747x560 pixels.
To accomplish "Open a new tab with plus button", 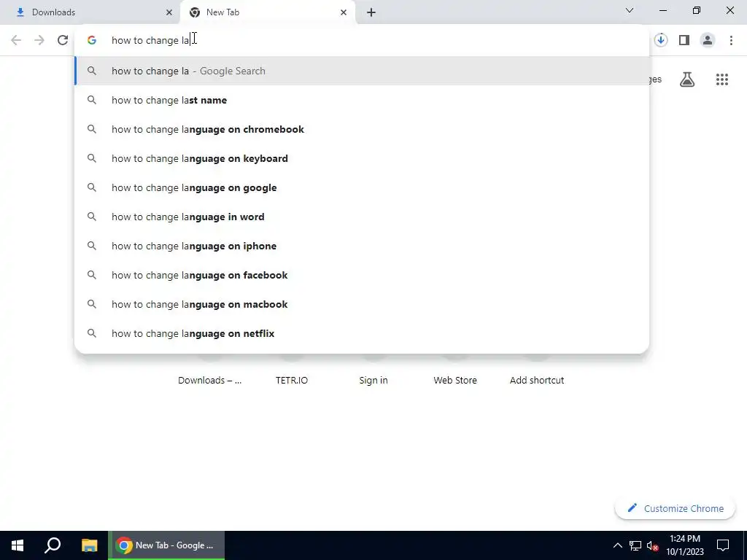I will coord(371,12).
